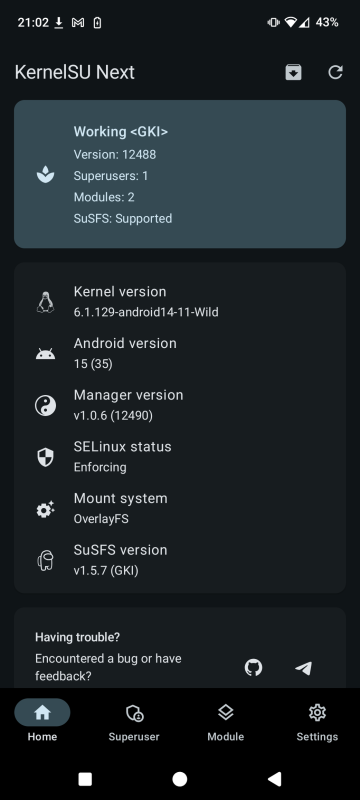This screenshot has height=800, width=360.
Task: Tap the Android back navigation triangle
Action: pos(274,779)
